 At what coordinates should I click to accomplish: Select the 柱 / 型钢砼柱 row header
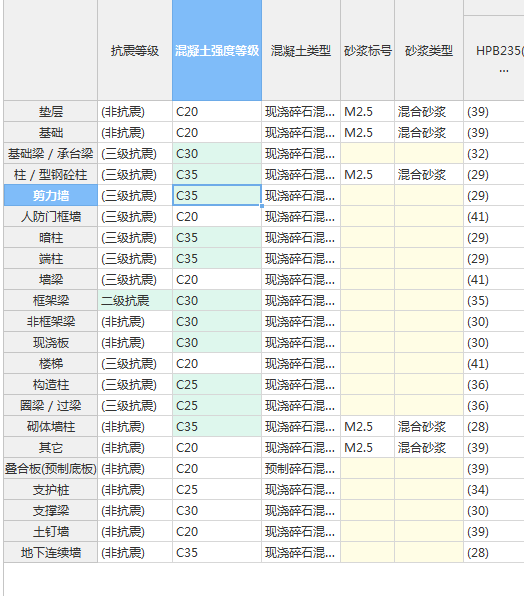51,174
